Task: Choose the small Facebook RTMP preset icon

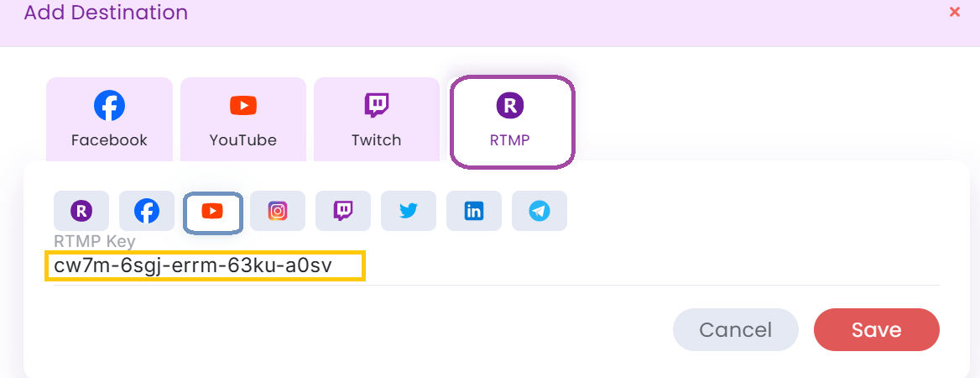Action: 147,211
